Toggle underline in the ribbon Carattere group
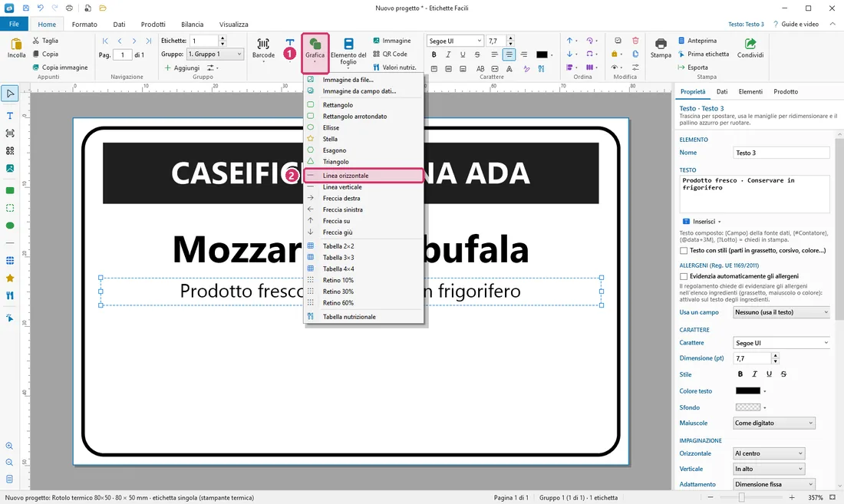844x504 pixels. point(463,54)
